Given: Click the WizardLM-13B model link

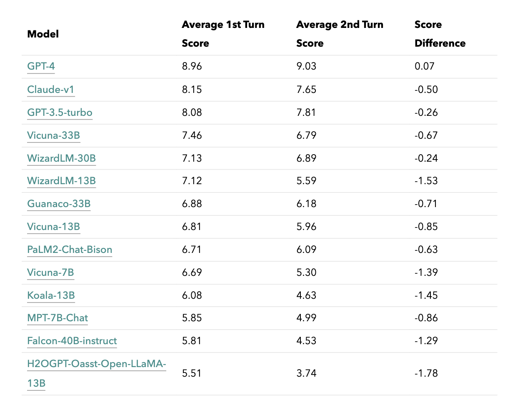Looking at the screenshot, I should 61,181.
